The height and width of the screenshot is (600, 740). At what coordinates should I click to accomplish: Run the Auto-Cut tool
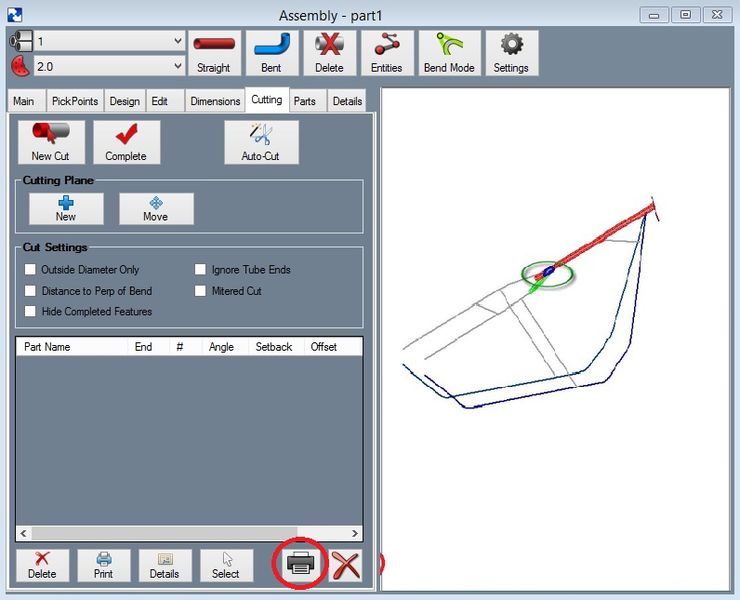coord(261,142)
